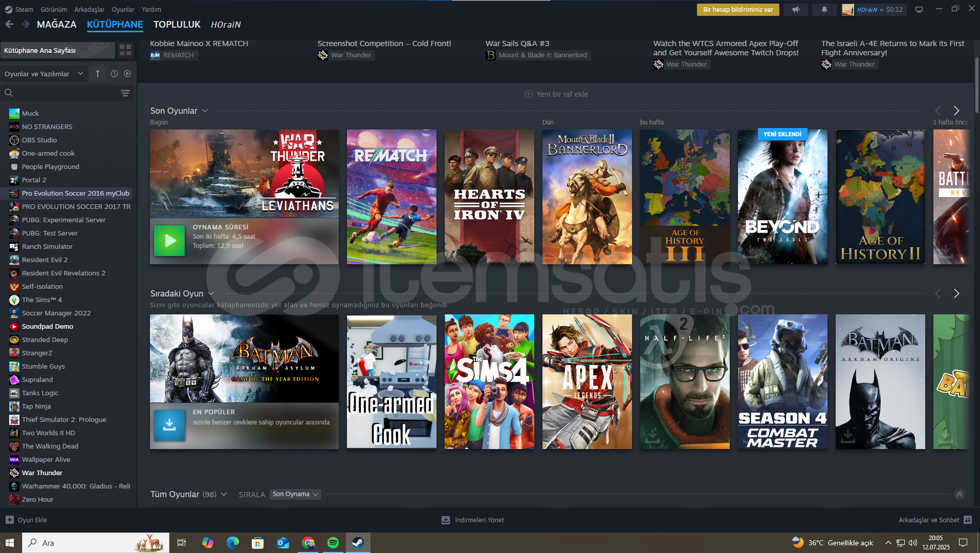Screen dimensions: 980x553
Task: Open the Arkadaşlar menu
Action: (x=90, y=9)
